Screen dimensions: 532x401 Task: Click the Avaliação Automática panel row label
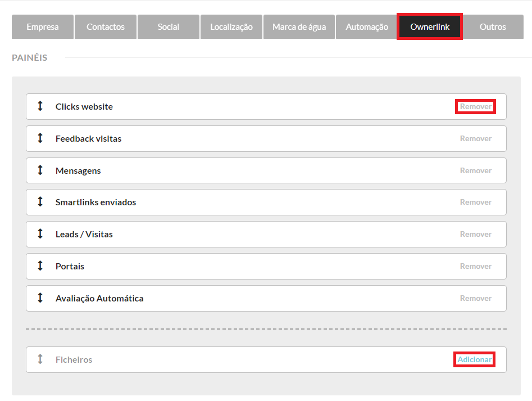pos(99,298)
